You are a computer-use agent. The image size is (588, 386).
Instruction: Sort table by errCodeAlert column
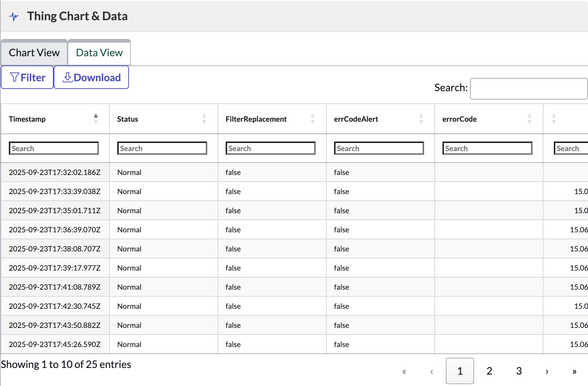tap(421, 119)
